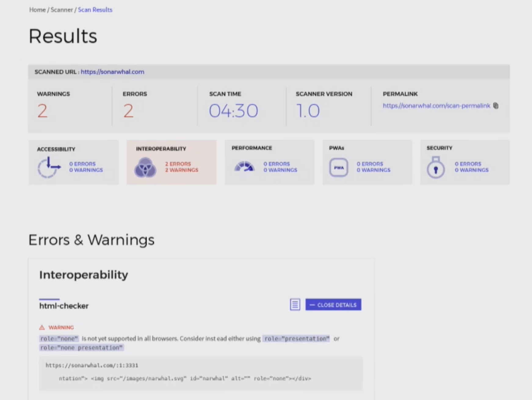Screen dimensions: 532x400
Task: Click the Accessibility clock-arrow icon
Action: point(49,167)
